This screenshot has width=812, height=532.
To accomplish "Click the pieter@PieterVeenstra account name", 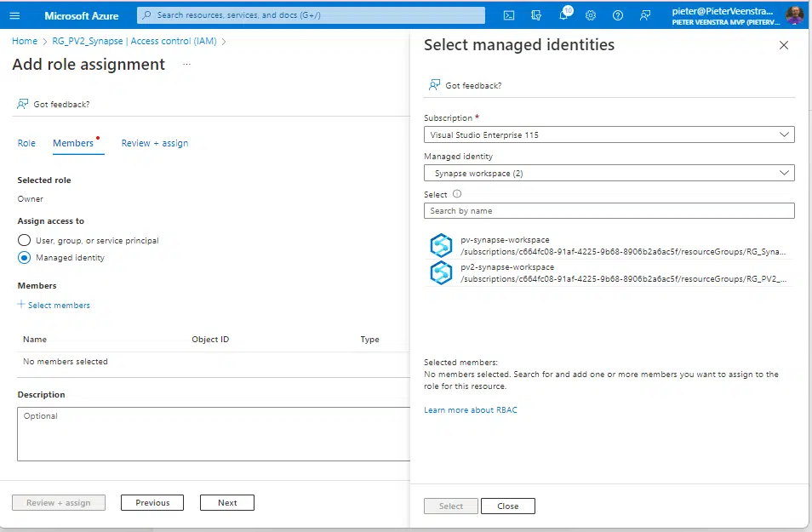I will click(723, 11).
